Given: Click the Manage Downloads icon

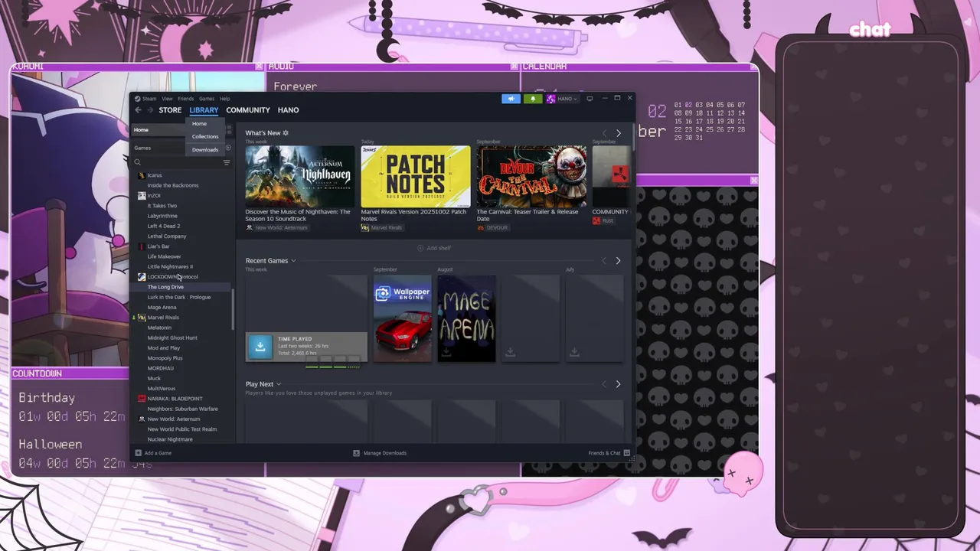Looking at the screenshot, I should (x=356, y=453).
